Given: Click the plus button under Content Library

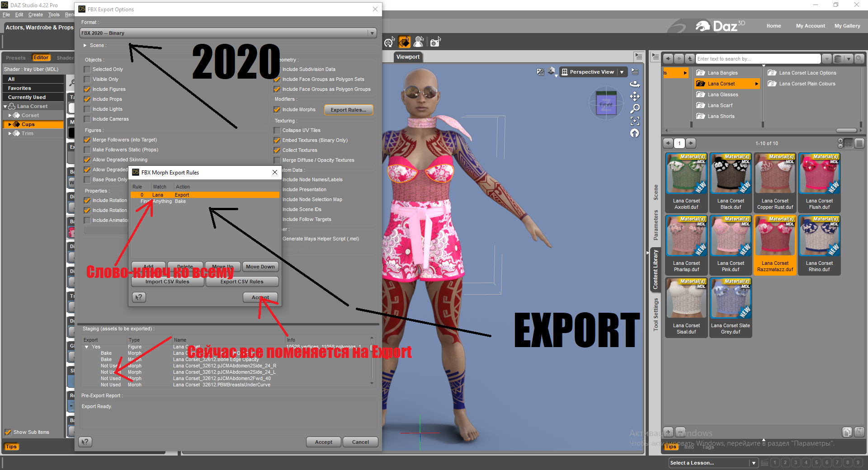Looking at the screenshot, I should 668,432.
